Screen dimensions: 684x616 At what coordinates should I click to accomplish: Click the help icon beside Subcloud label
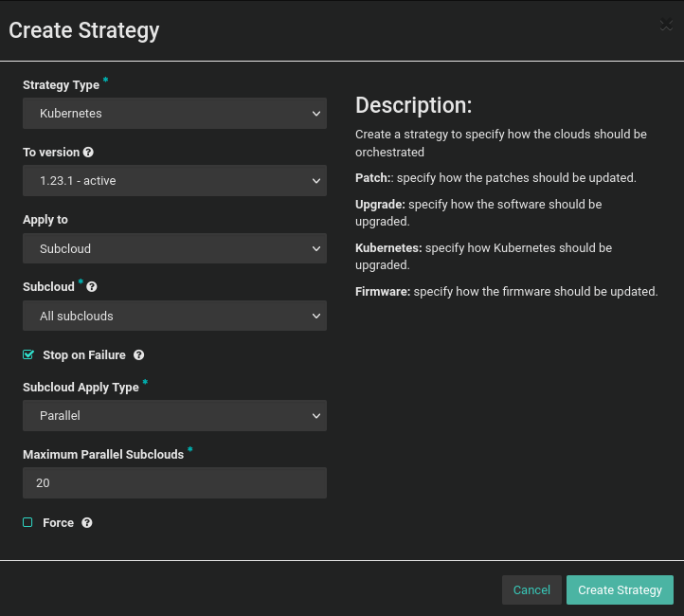click(92, 287)
